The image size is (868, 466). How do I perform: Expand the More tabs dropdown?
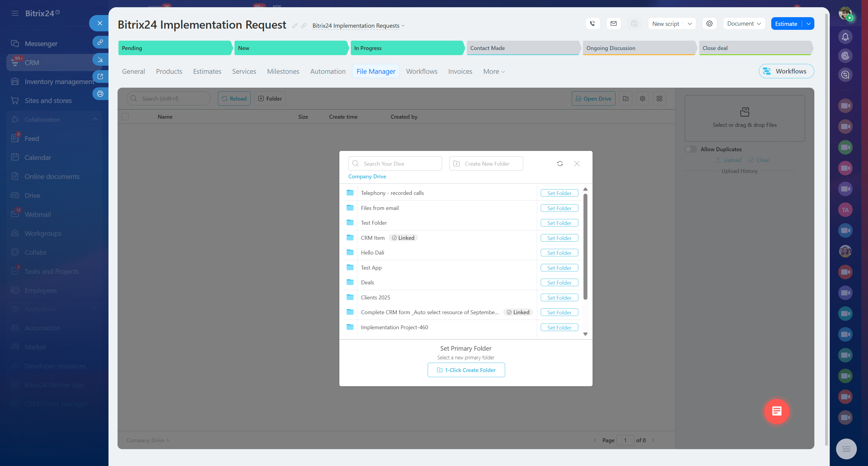point(494,71)
